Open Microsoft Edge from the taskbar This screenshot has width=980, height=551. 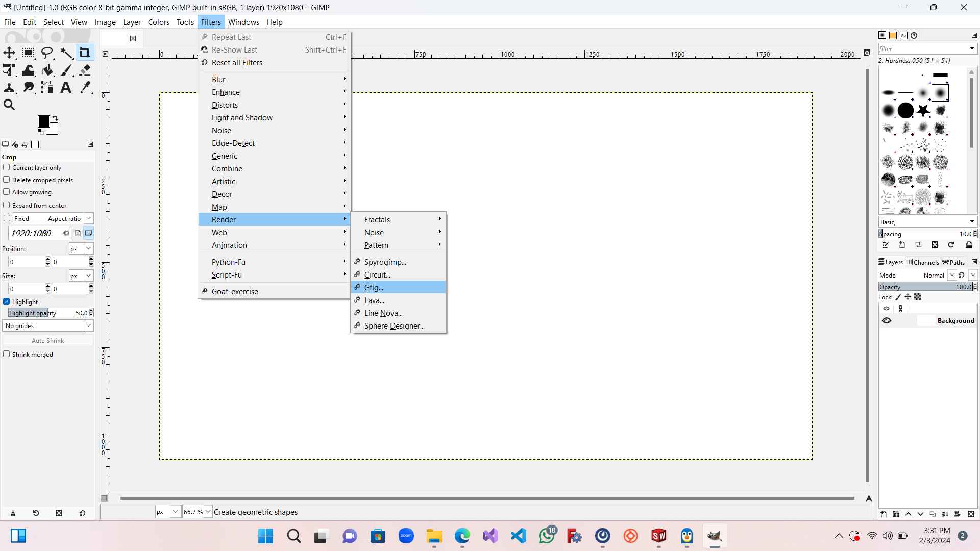tap(462, 536)
